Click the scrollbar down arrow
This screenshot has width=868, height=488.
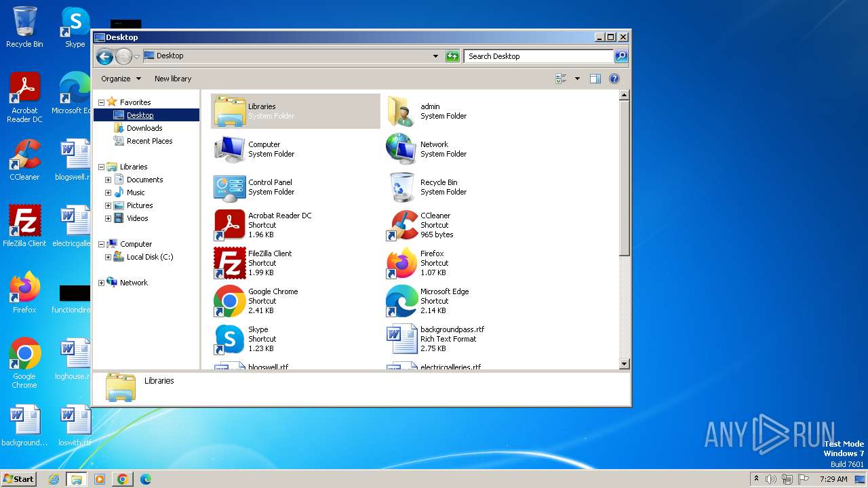point(625,364)
